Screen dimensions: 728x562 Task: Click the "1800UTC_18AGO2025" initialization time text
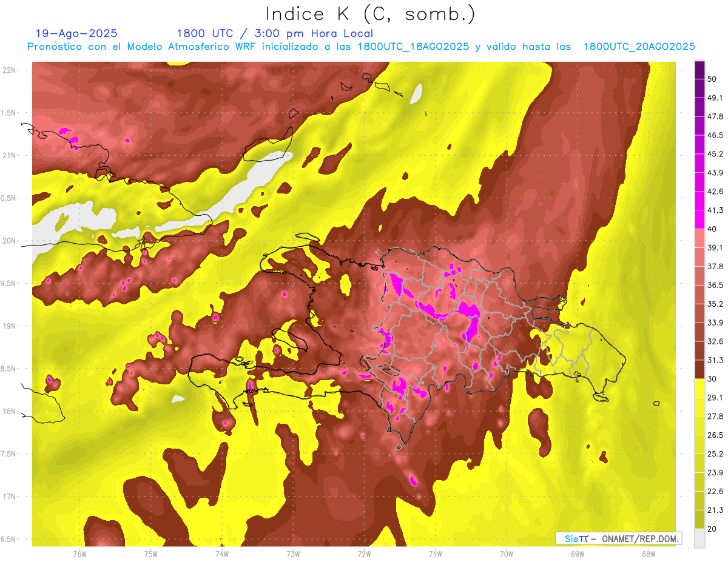pyautogui.click(x=413, y=47)
